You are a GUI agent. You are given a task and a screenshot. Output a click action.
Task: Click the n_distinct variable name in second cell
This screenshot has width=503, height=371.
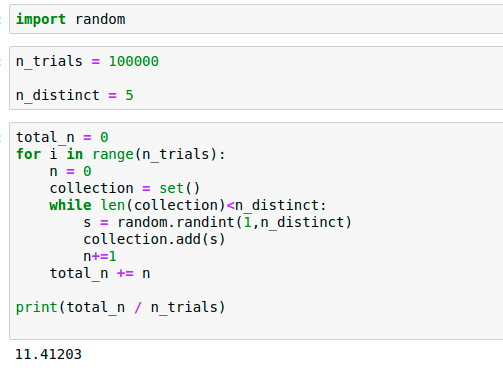(x=58, y=95)
